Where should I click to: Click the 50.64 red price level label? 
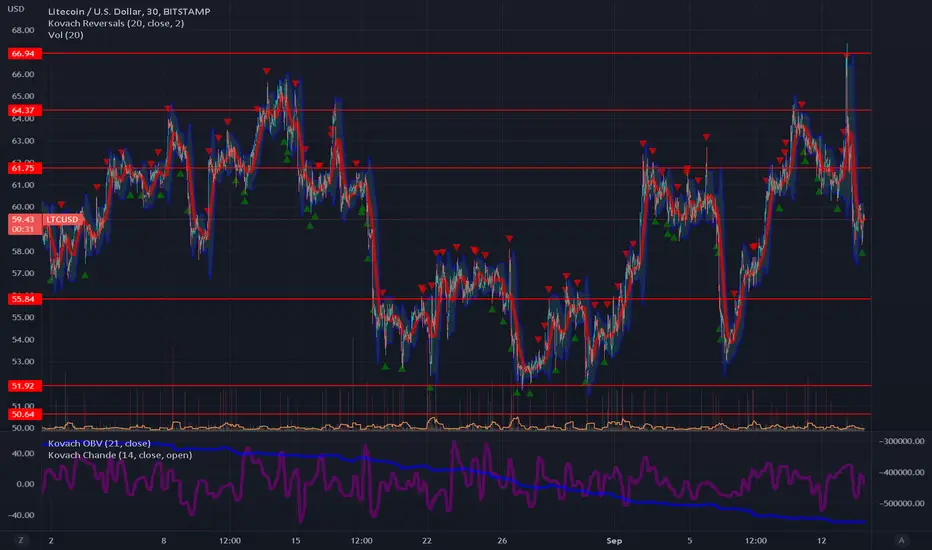click(x=24, y=414)
